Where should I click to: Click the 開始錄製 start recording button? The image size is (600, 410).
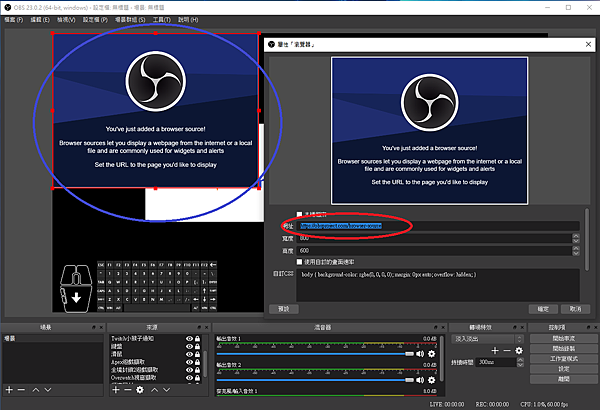click(563, 348)
